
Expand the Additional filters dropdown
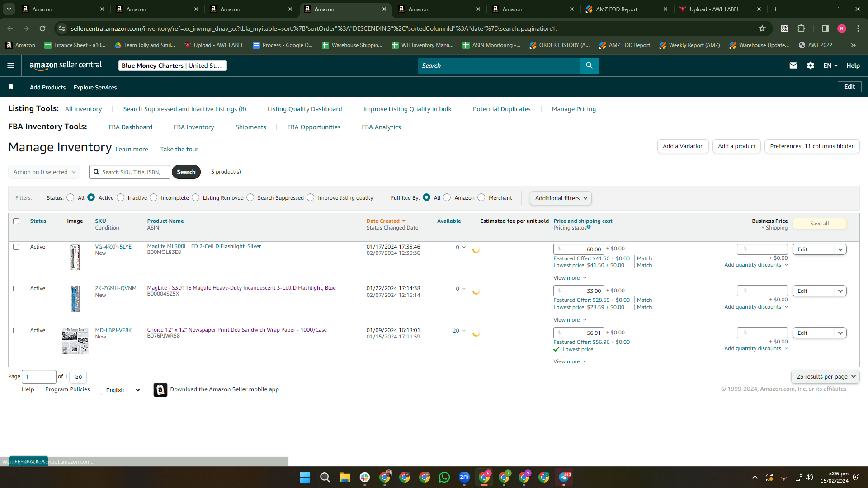pos(561,198)
